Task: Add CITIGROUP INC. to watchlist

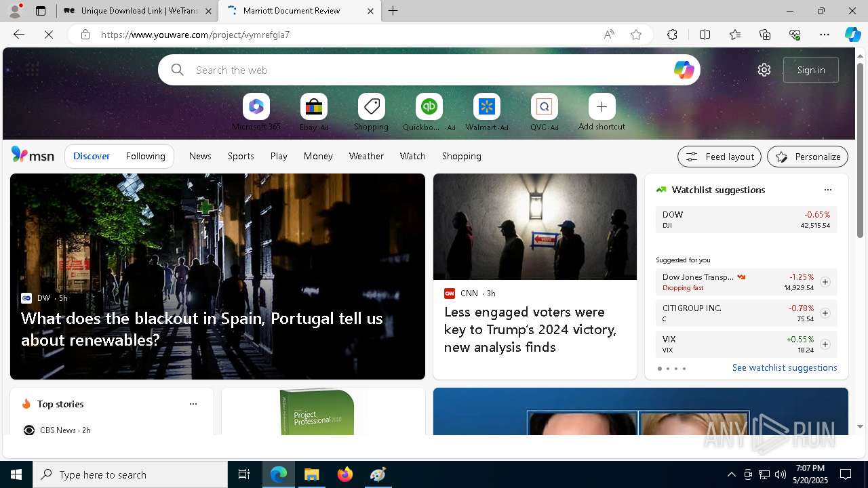Action: tap(825, 313)
